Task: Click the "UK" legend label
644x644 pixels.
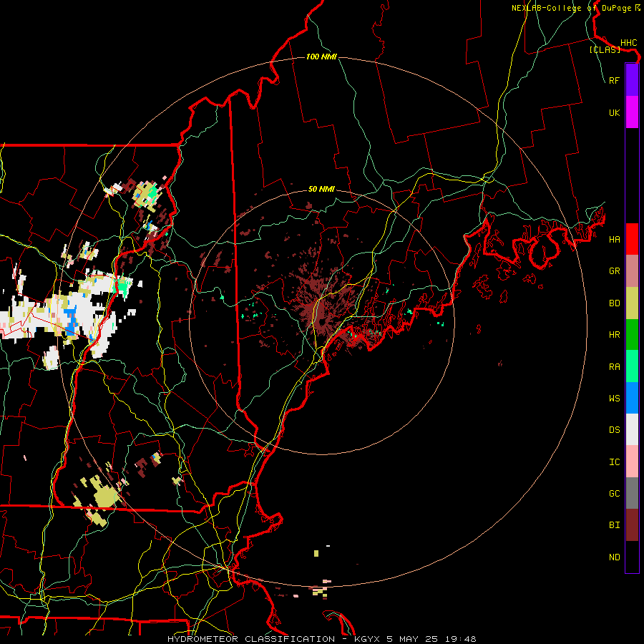Action: pyautogui.click(x=614, y=112)
